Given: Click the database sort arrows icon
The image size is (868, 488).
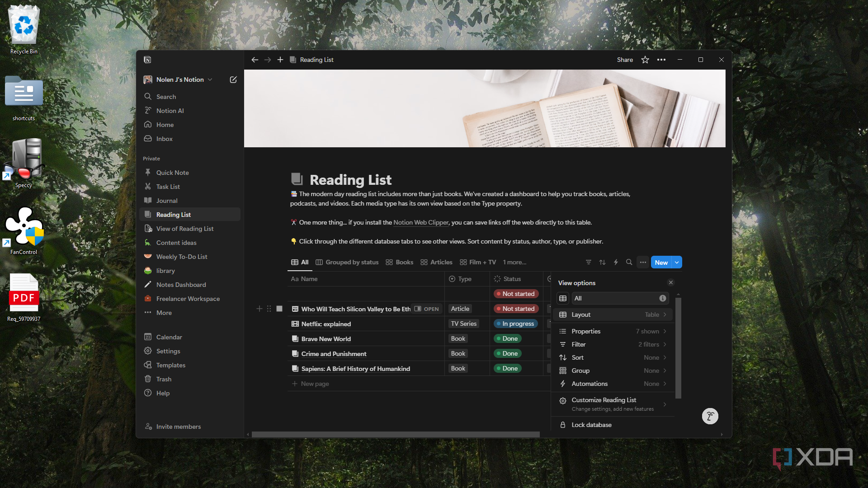Looking at the screenshot, I should [602, 262].
